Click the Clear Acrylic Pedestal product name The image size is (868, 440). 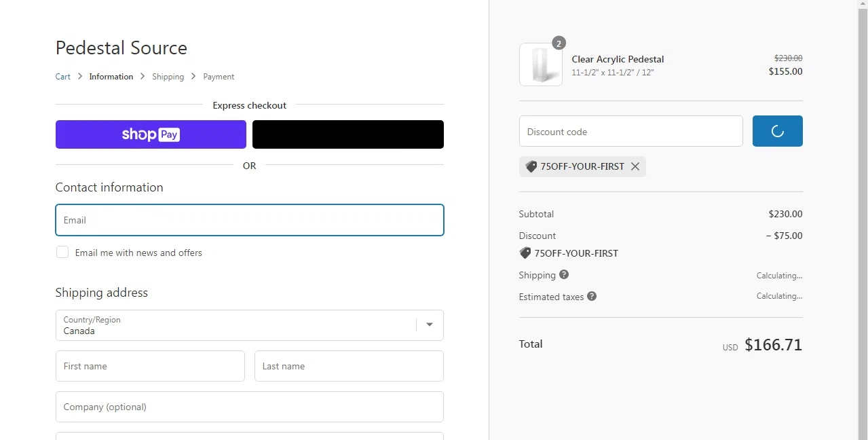point(618,59)
